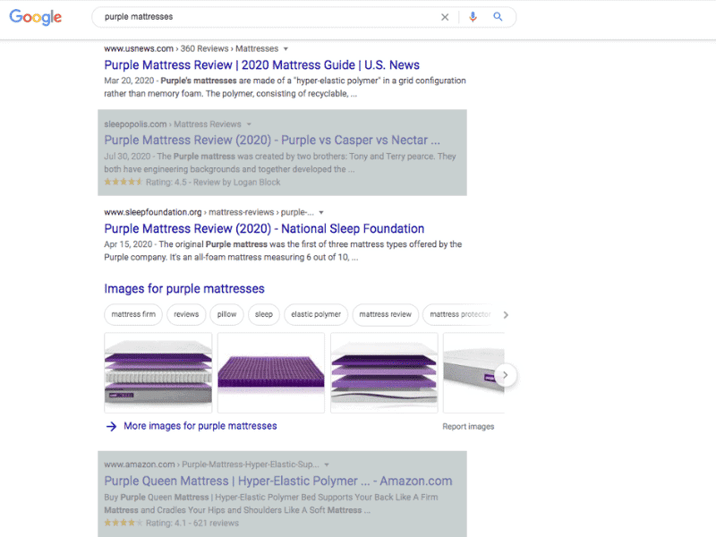Click the magnifying glass search icon
Screen dimensions: 716x537
(x=498, y=17)
